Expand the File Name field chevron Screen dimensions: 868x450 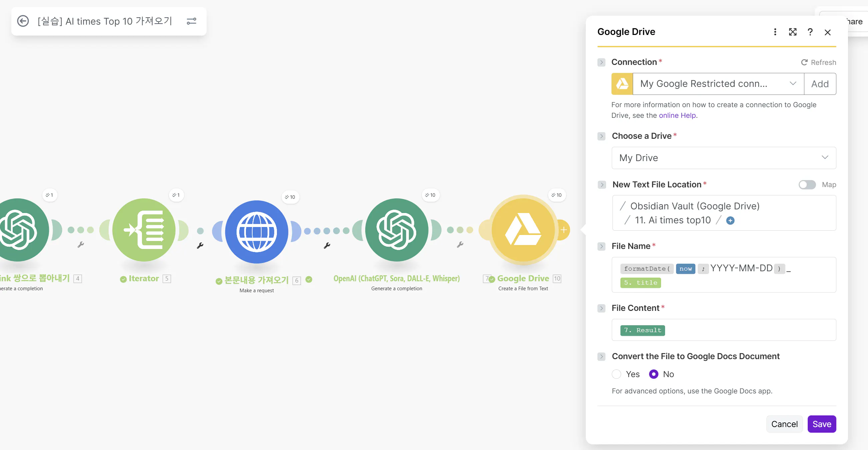(601, 246)
